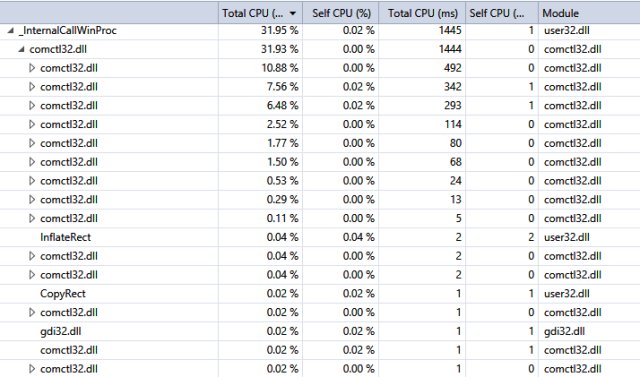The height and width of the screenshot is (377, 640).
Task: Expand the comctl32.dll row with 7.56 %
Action: coord(32,87)
